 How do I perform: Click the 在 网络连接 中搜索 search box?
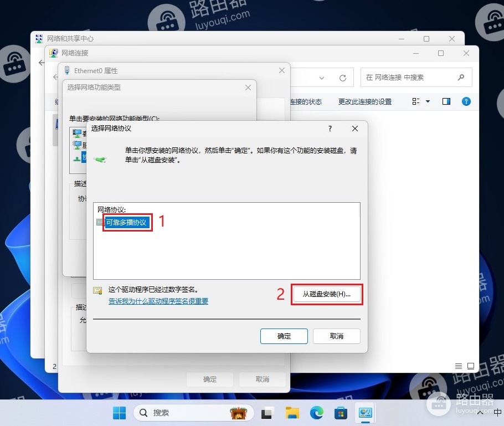(416, 77)
